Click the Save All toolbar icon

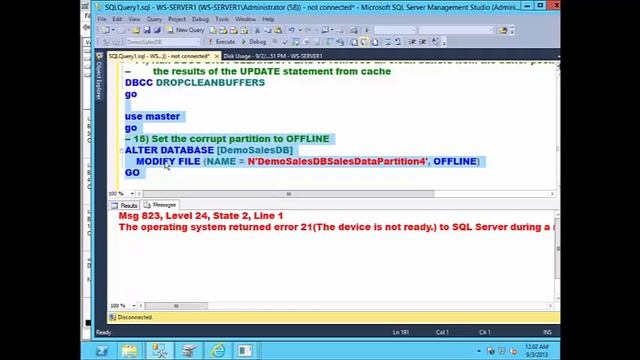(x=157, y=30)
